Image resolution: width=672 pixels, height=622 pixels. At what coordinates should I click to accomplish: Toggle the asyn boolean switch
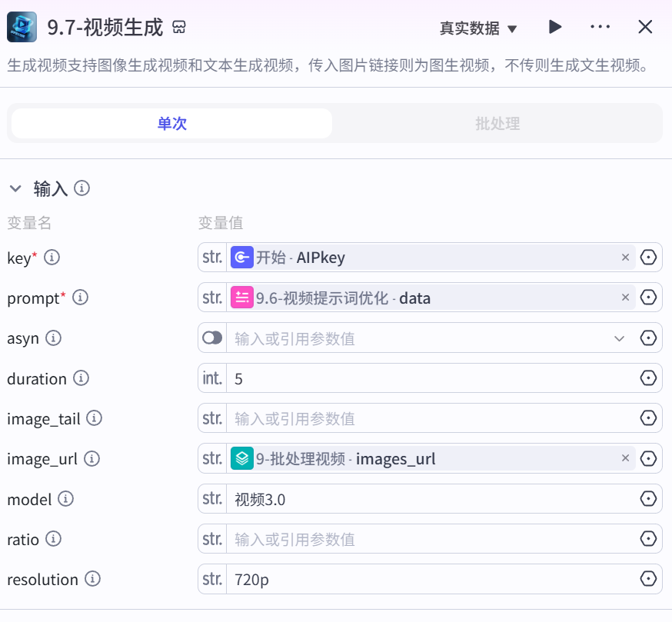(212, 338)
